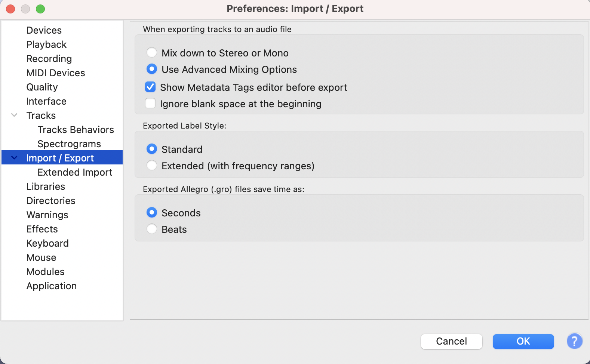This screenshot has width=590, height=364.
Task: Collapse the Tracks tree node chevron
Action: tap(14, 115)
